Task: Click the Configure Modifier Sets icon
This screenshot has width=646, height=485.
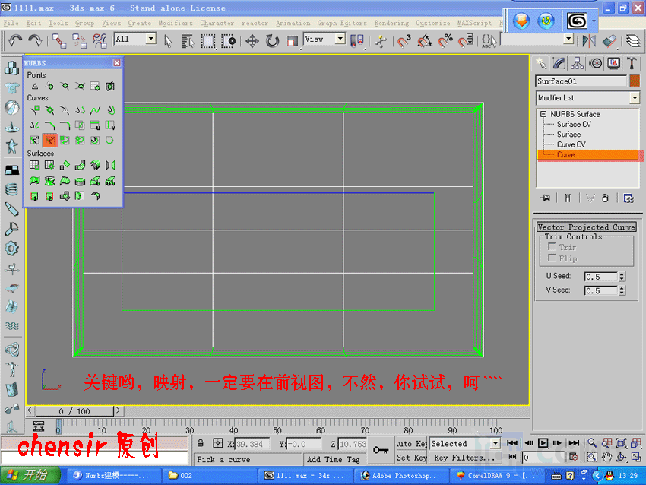Action: [628, 198]
